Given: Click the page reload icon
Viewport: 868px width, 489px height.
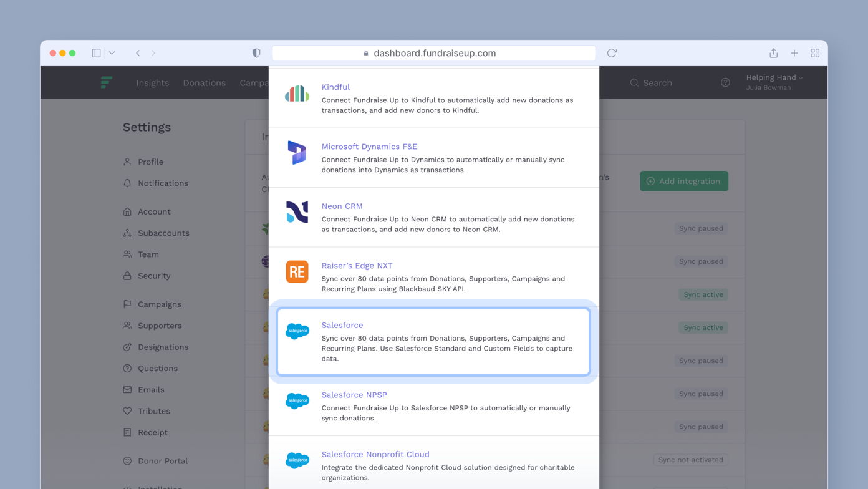Looking at the screenshot, I should tap(611, 53).
